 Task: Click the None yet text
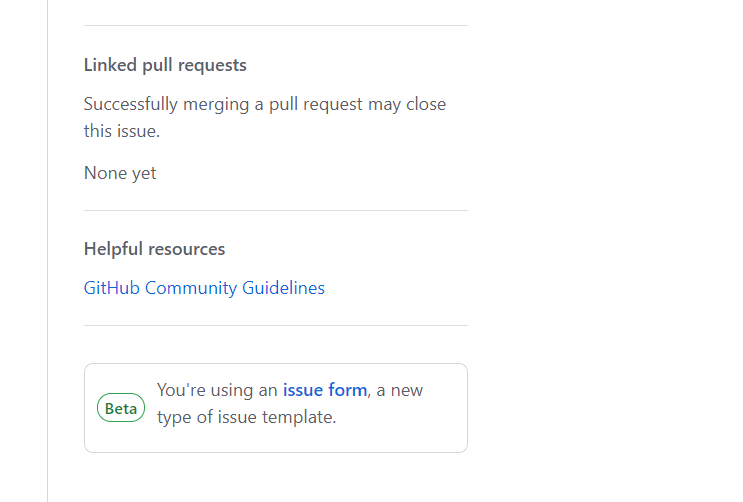point(120,173)
